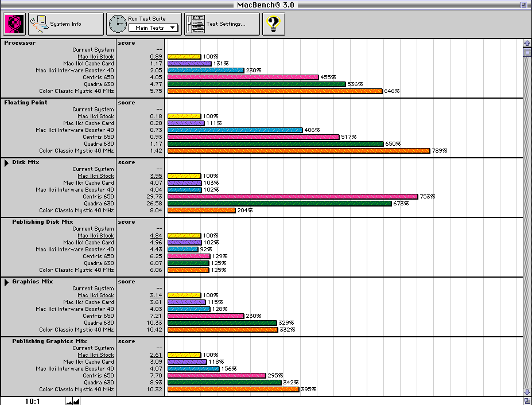Image resolution: width=532 pixels, height=405 pixels.
Task: Click the small-mountain zoom out icon
Action: coord(69,402)
